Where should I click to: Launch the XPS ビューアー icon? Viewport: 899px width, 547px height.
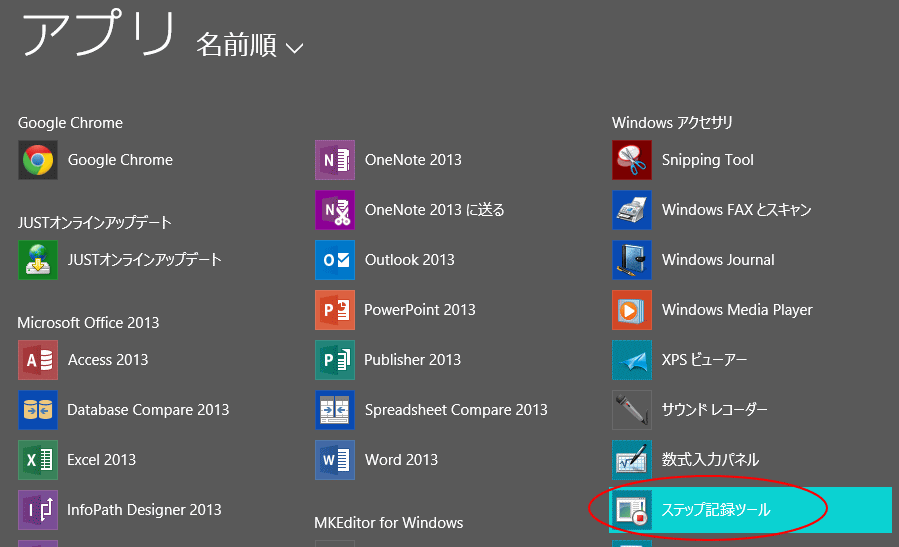[x=632, y=360]
